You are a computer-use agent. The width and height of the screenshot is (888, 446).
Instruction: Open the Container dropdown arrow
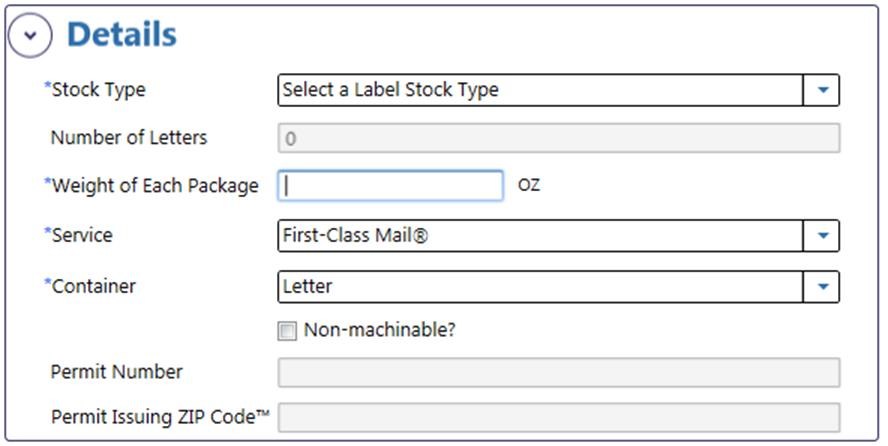822,286
